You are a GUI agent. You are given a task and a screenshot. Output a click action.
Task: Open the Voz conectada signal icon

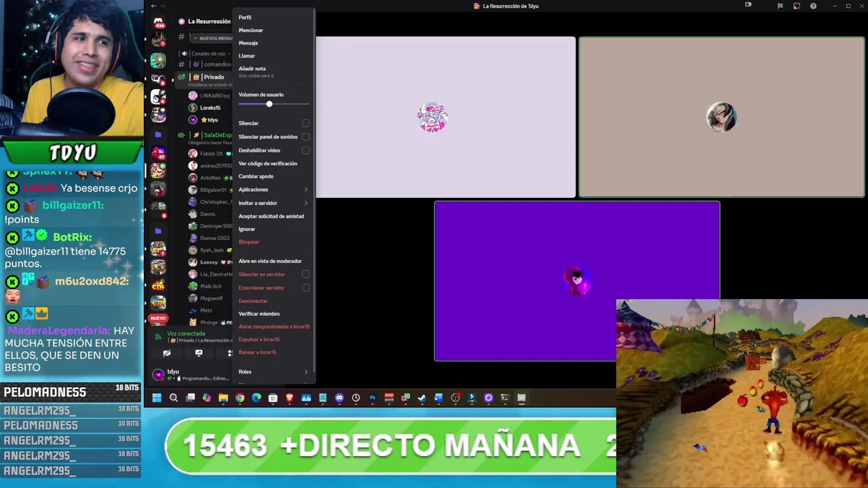[x=158, y=336]
